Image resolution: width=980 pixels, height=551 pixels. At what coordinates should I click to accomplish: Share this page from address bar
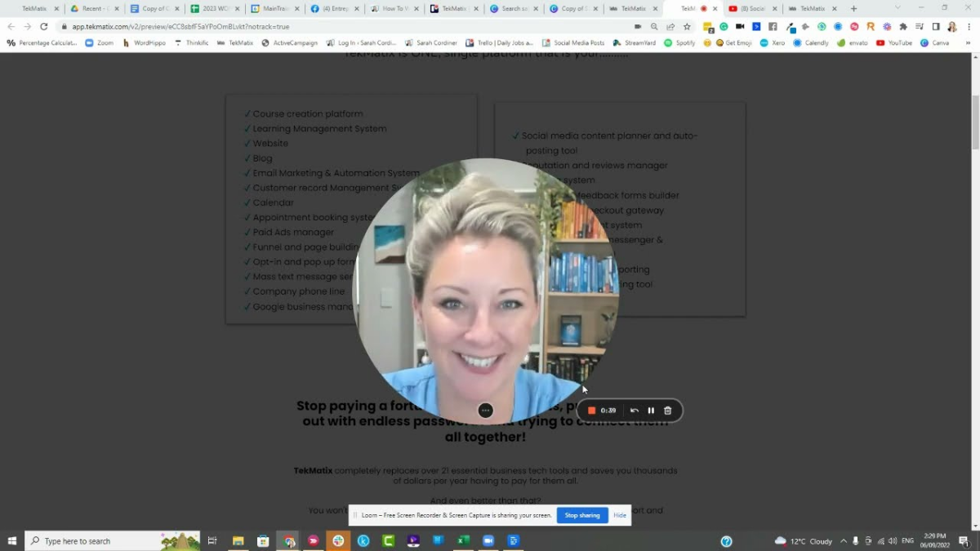coord(670,26)
